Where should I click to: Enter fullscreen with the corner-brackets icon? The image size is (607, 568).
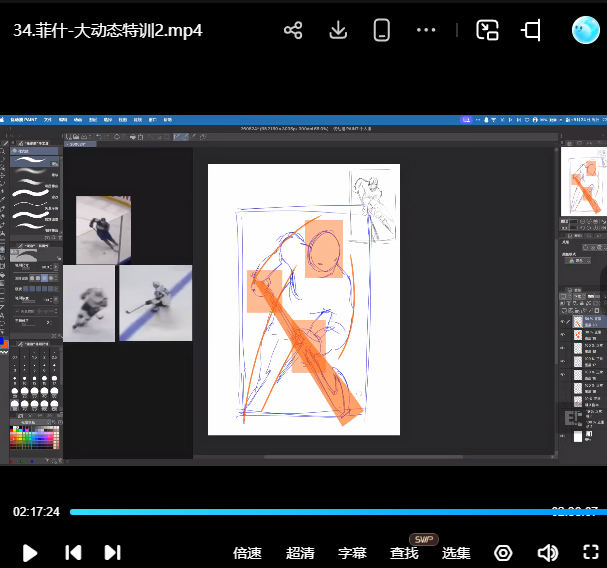pyautogui.click(x=591, y=552)
